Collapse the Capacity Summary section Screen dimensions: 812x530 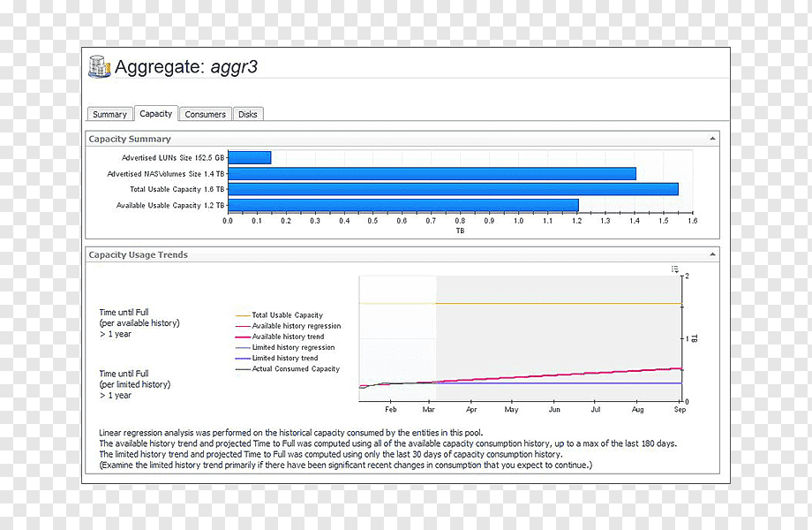[712, 139]
